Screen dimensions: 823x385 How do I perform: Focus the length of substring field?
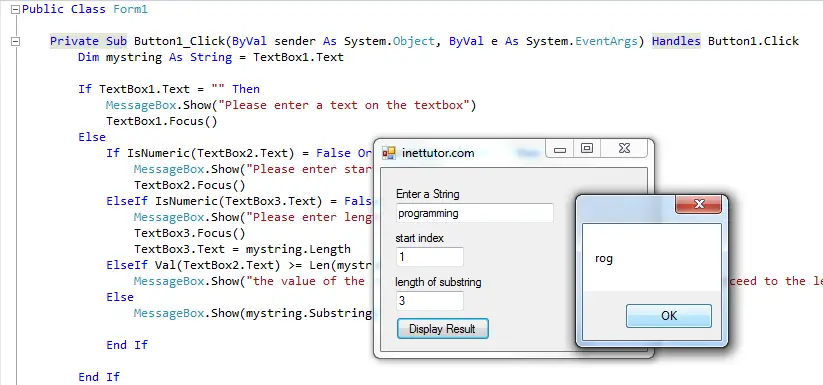[x=430, y=301]
